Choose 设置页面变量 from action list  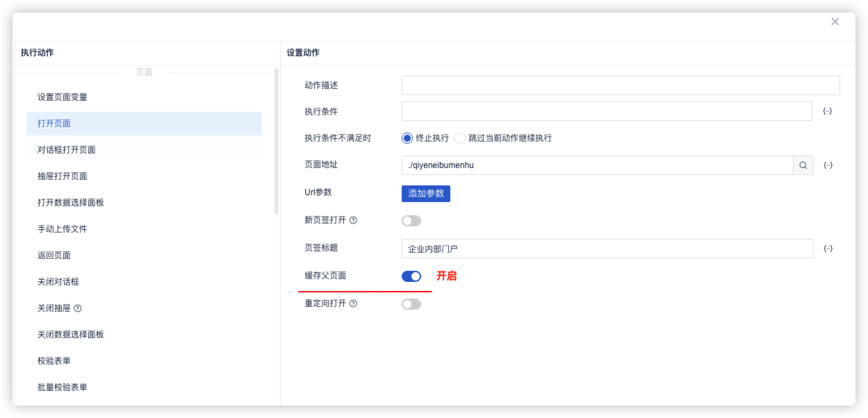(63, 97)
